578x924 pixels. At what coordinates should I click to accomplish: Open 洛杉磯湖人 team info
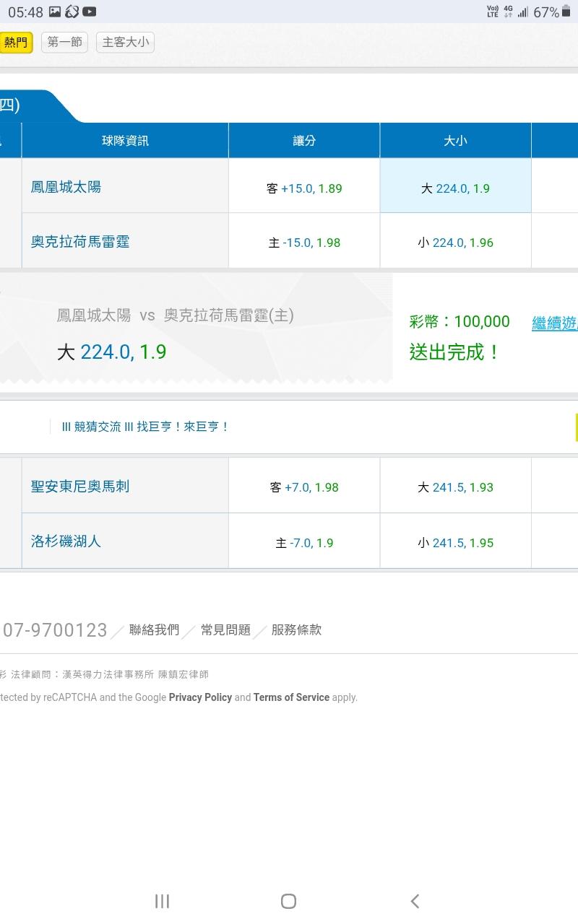coord(66,541)
